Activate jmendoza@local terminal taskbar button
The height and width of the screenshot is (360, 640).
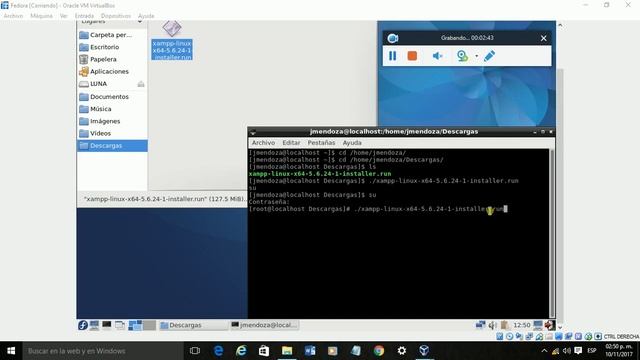[x=264, y=325]
